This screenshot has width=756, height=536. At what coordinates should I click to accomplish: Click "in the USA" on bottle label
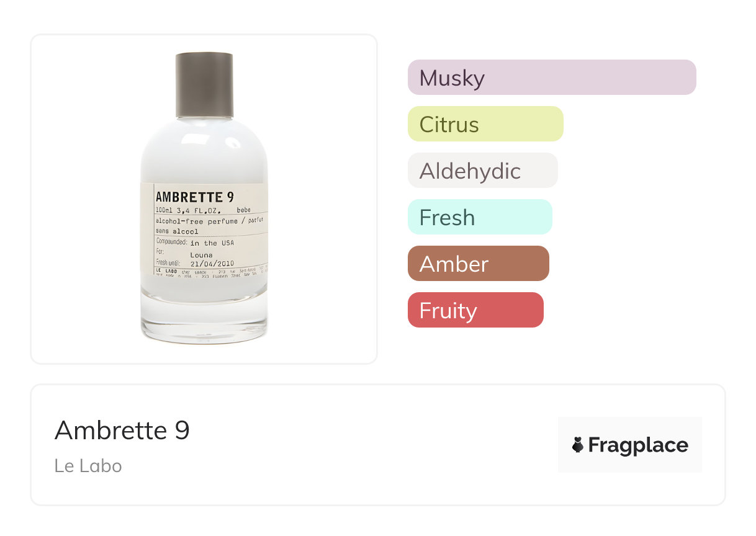pos(212,243)
